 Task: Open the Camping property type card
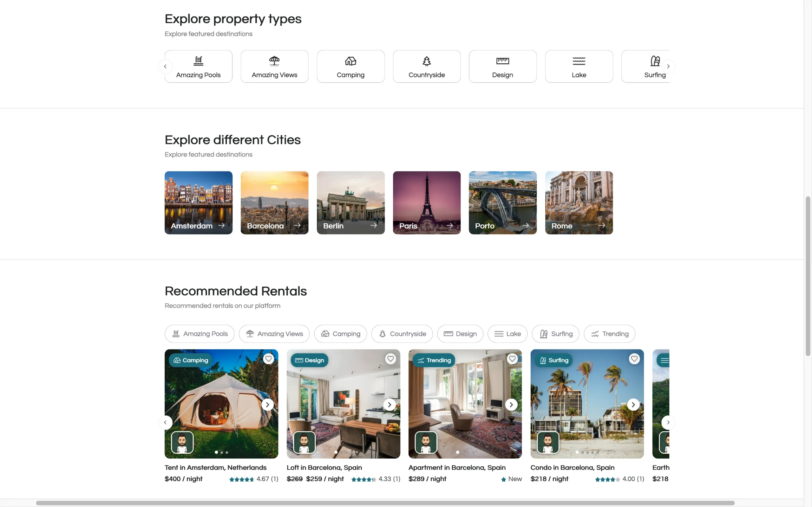pyautogui.click(x=350, y=67)
